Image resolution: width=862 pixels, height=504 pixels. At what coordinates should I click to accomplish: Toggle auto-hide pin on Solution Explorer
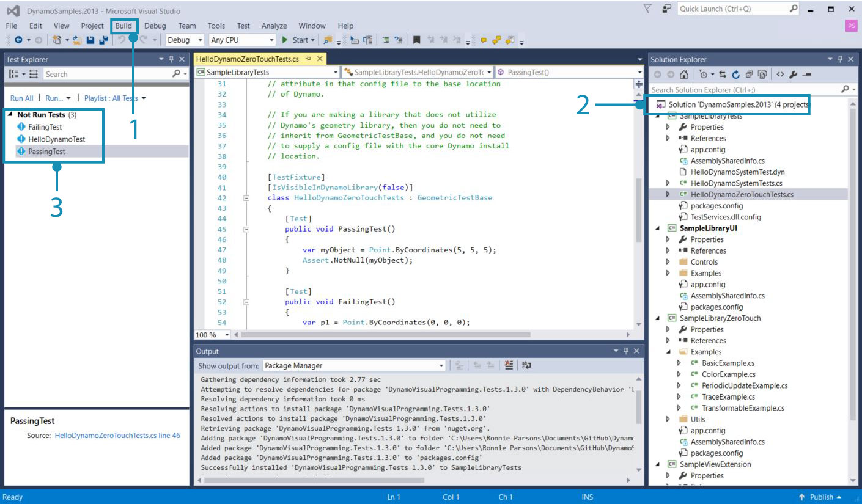point(839,59)
